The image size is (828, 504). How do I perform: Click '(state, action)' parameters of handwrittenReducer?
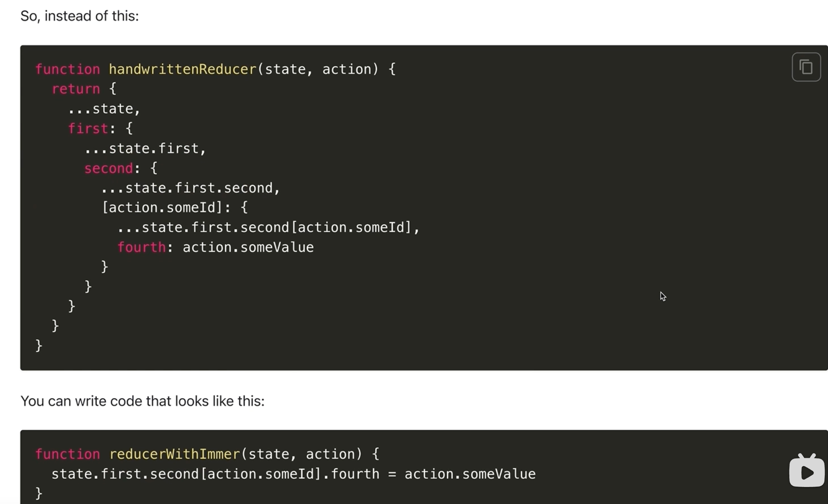[318, 69]
